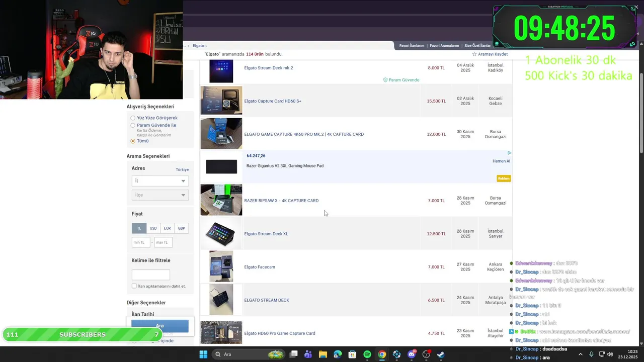
Task: Switch to Google Chrome on the taskbar
Action: [382, 354]
